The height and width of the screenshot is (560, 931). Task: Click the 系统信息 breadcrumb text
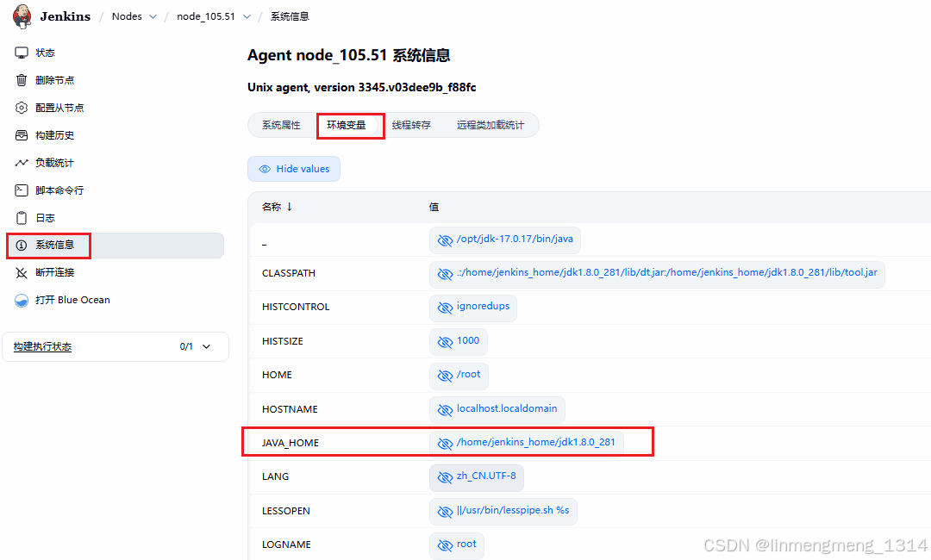click(x=290, y=16)
